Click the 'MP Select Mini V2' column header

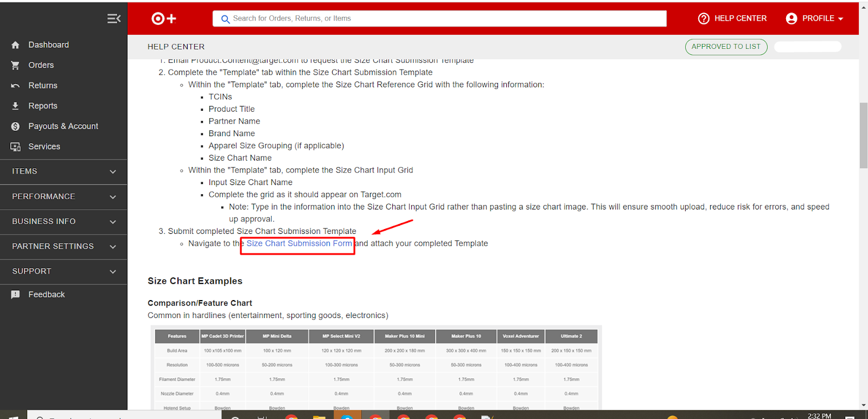[341, 337]
